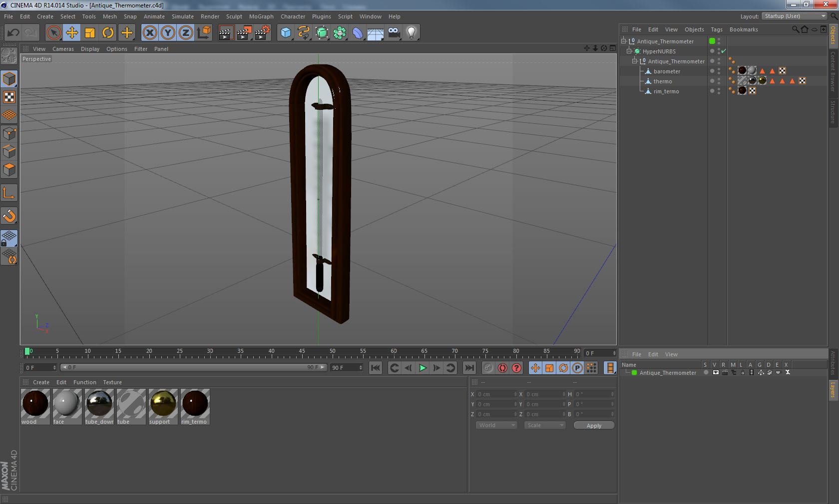Screen dimensions: 839x504
Task: Toggle Autokeying button
Action: [x=502, y=368]
